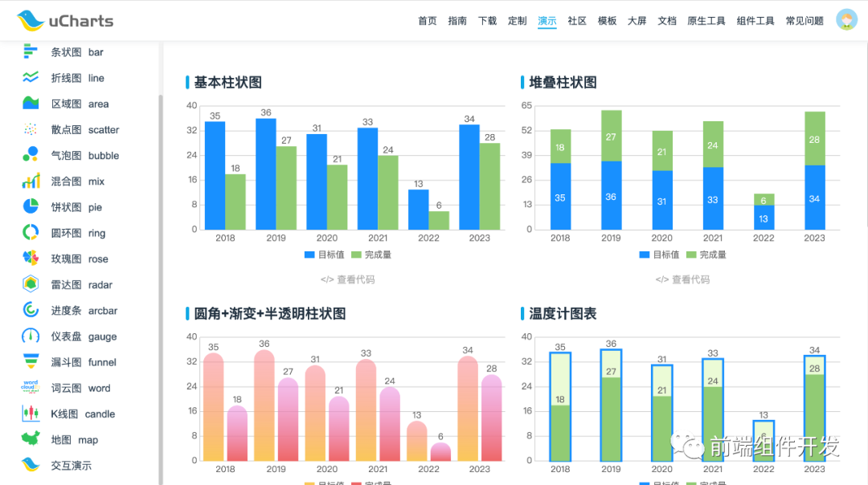868x485 pixels.
Task: Select the line chart icon
Action: (31, 78)
